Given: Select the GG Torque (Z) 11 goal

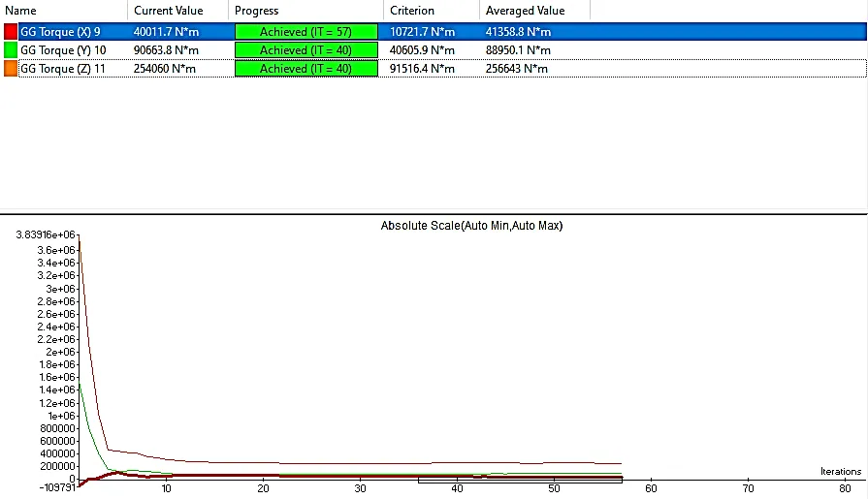Looking at the screenshot, I should tap(63, 69).
